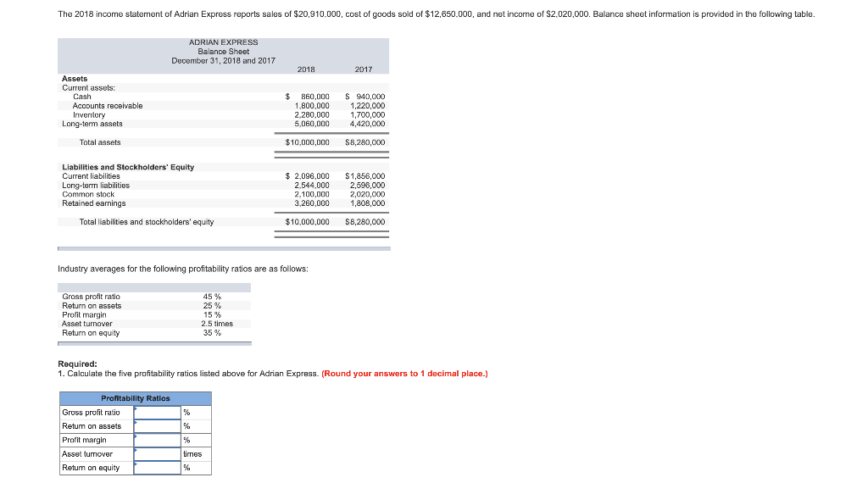Click the Profitability Ratios table header
This screenshot has width=868, height=483.
136,398
